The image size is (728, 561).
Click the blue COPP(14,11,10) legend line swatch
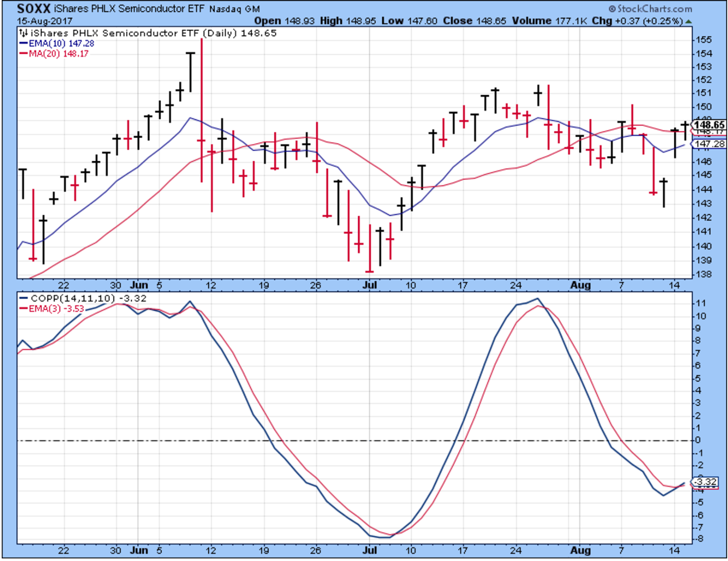pyautogui.click(x=24, y=299)
